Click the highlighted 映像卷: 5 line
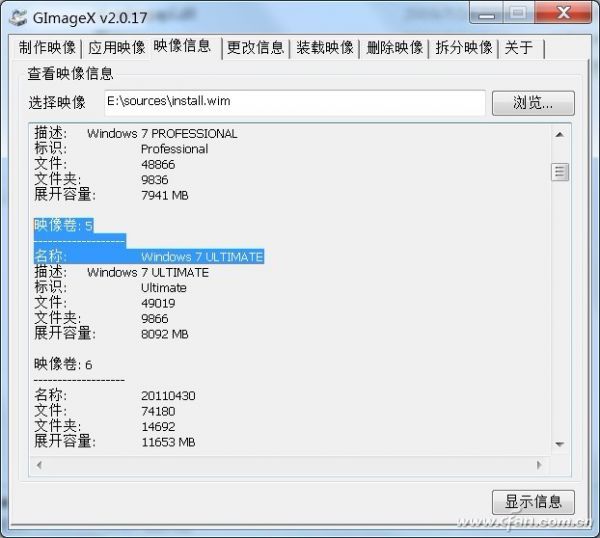 pyautogui.click(x=64, y=225)
